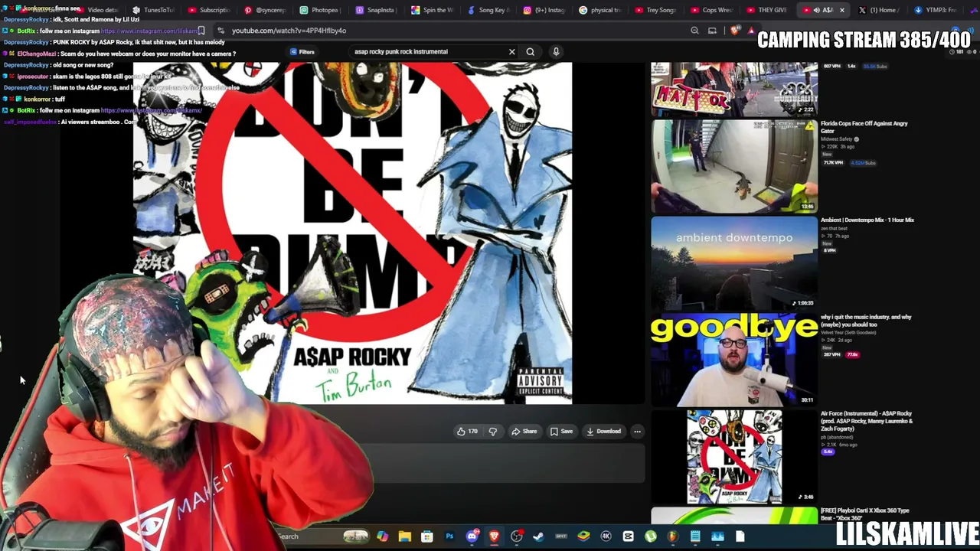Open uTorrent from the taskbar
The width and height of the screenshot is (980, 551).
click(x=650, y=536)
